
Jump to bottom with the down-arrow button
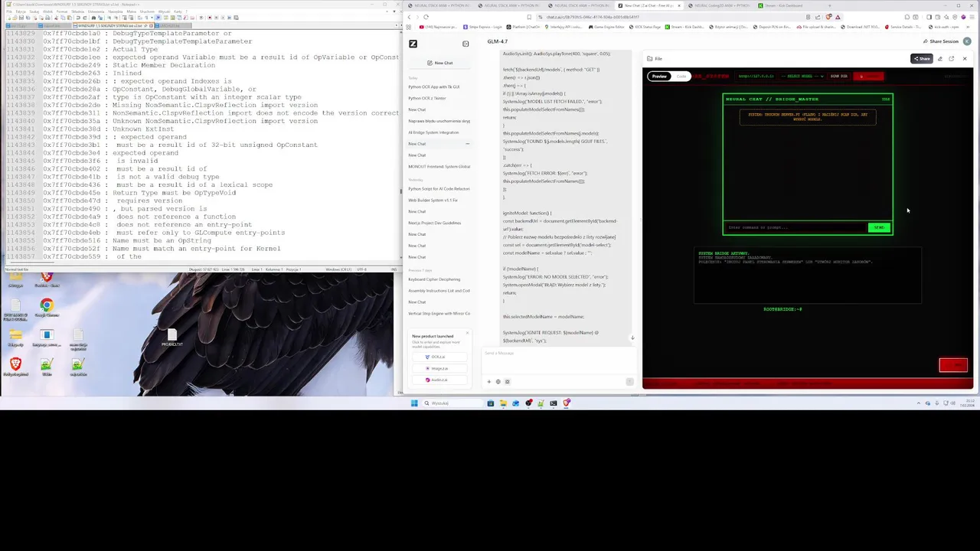pyautogui.click(x=632, y=337)
